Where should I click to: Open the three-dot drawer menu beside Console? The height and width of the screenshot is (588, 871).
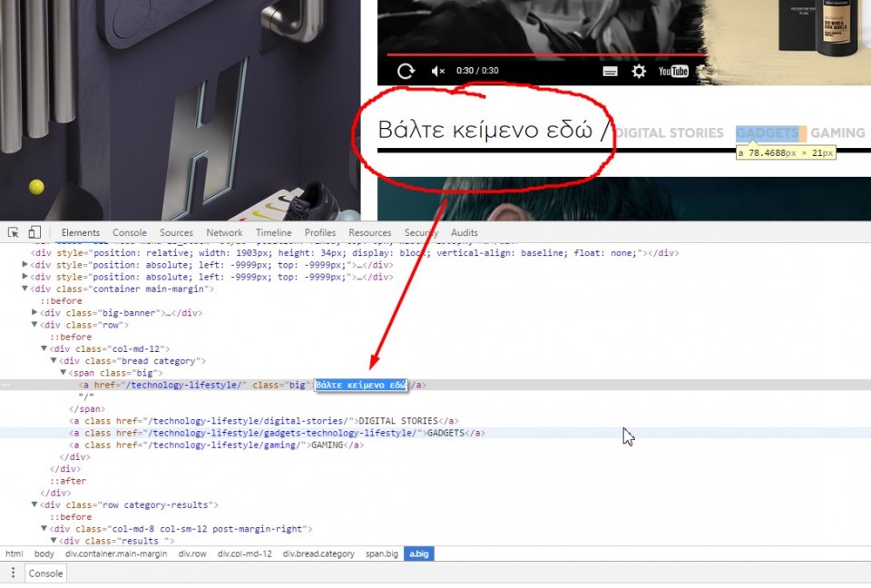coord(13,573)
